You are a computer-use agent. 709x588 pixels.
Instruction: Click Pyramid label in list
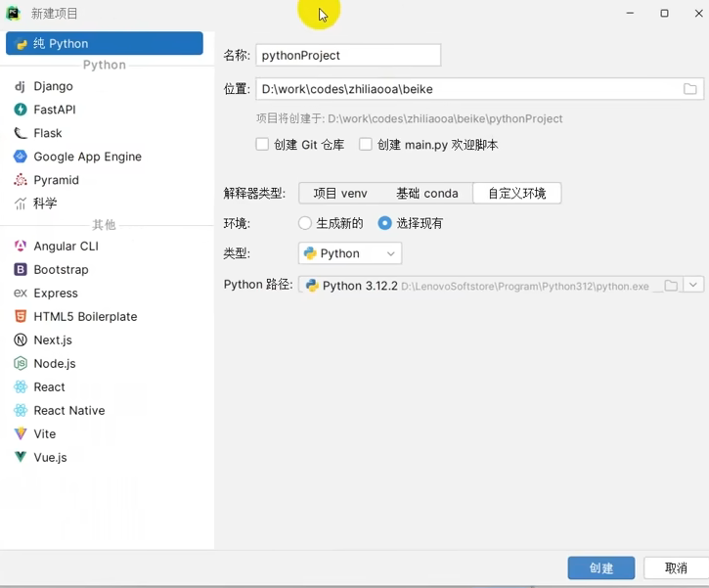[56, 180]
